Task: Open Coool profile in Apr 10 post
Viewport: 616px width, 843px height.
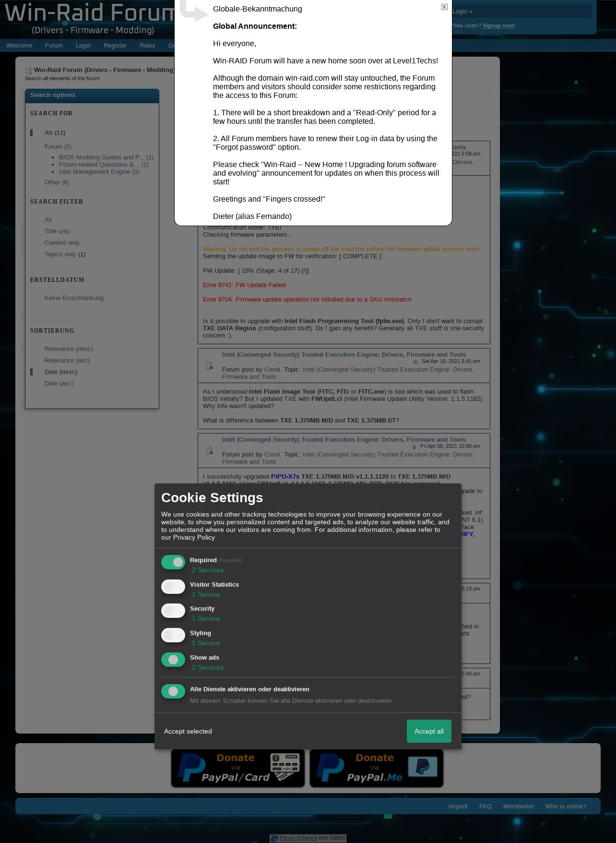Action: click(272, 369)
